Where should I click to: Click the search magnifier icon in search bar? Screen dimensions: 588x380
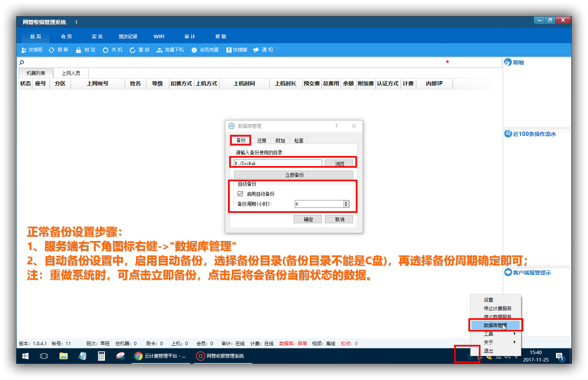(22, 62)
